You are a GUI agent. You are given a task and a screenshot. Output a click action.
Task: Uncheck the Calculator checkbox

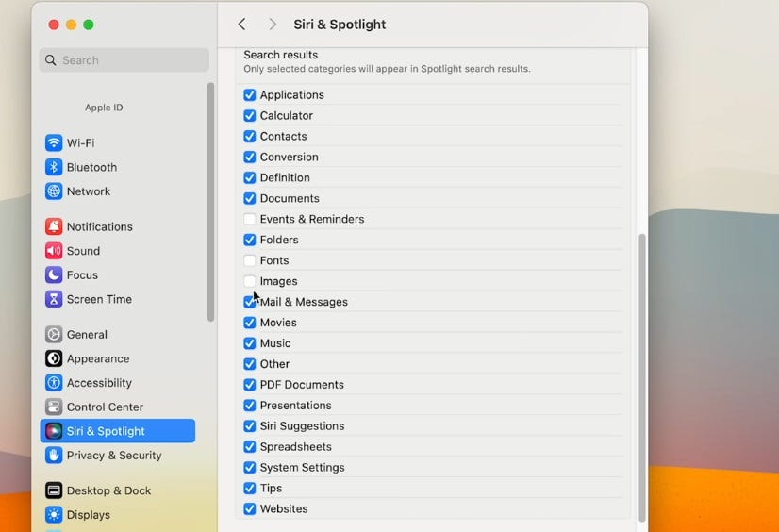point(250,116)
